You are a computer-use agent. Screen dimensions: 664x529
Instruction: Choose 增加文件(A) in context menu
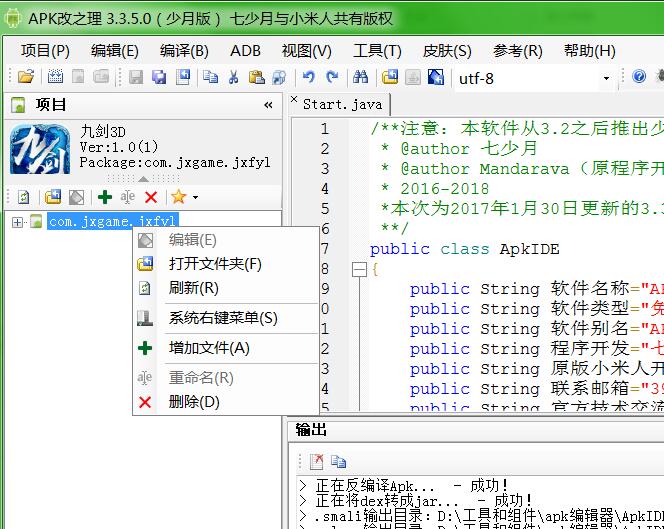click(x=209, y=348)
